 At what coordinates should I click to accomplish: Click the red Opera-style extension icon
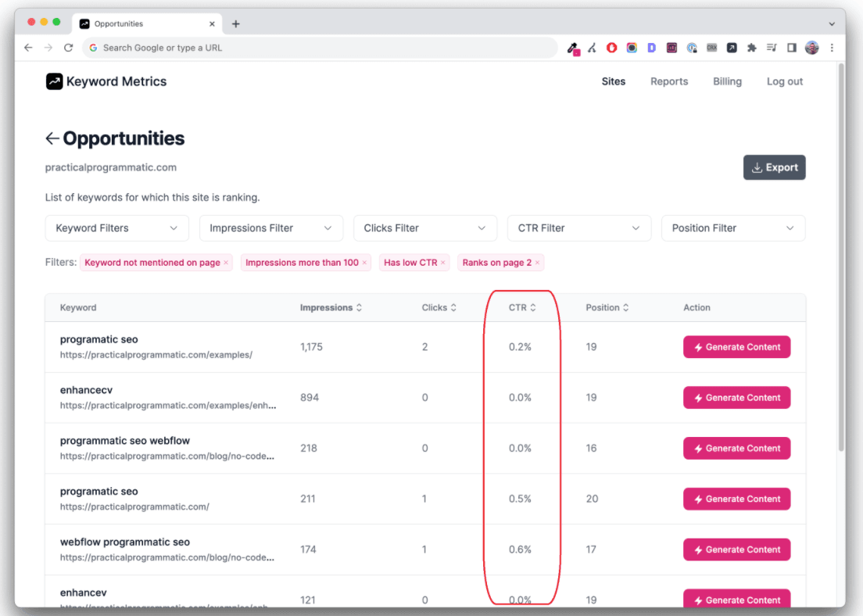tap(611, 48)
